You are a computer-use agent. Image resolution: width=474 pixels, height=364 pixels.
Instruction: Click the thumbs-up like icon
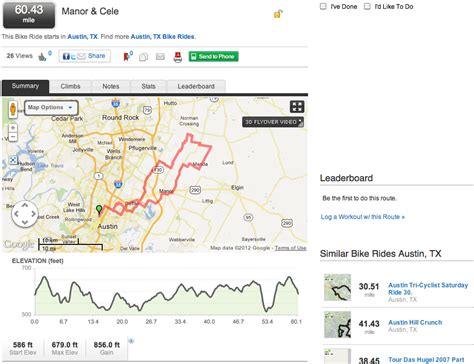(42, 57)
